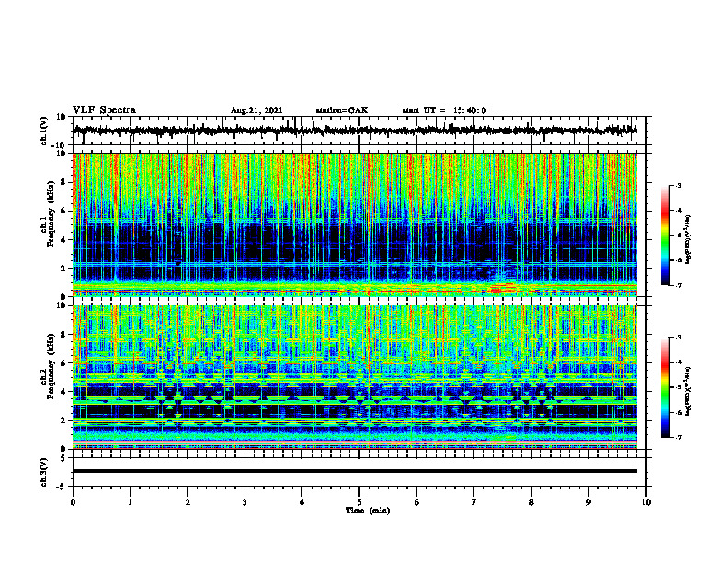Click the "8" kHz tick on ch.2 frequency axis
The width and height of the screenshot is (728, 563).
click(x=63, y=335)
